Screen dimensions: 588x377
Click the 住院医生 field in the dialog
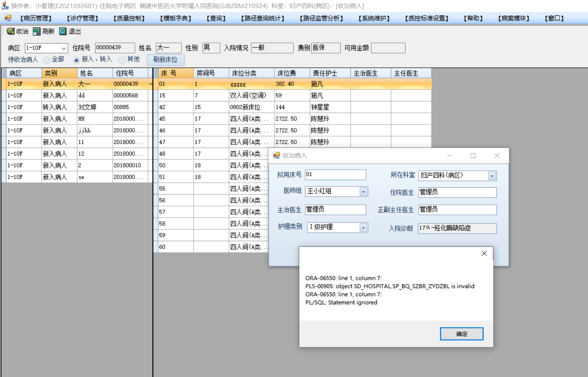click(457, 192)
